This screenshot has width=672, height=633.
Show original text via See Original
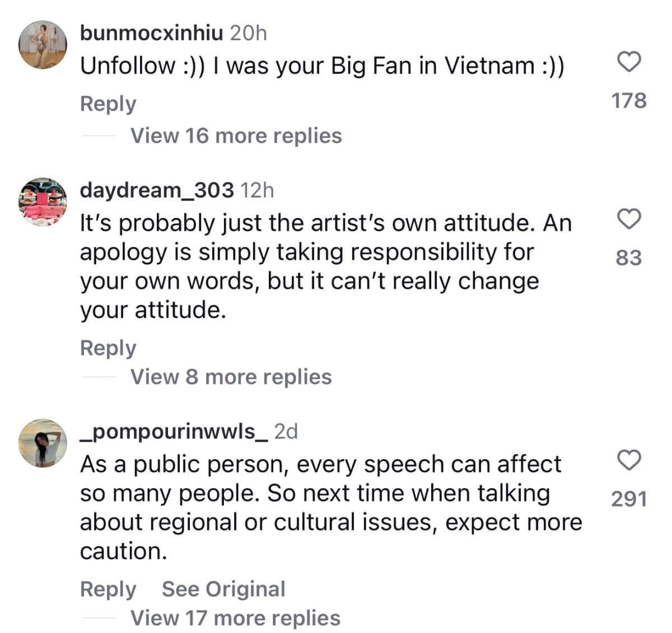point(223,589)
